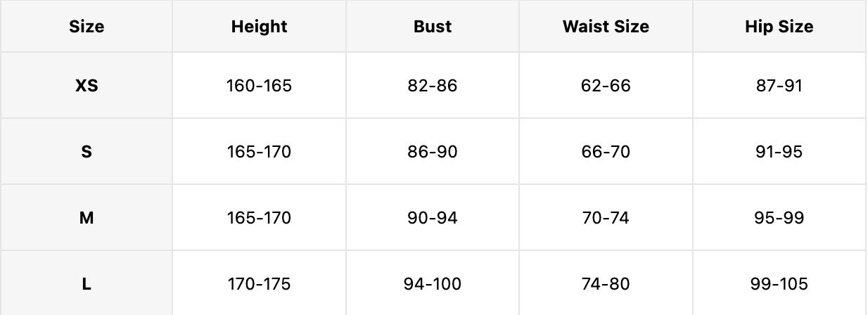The image size is (868, 315).
Task: Select the M size row label
Action: pos(87,218)
